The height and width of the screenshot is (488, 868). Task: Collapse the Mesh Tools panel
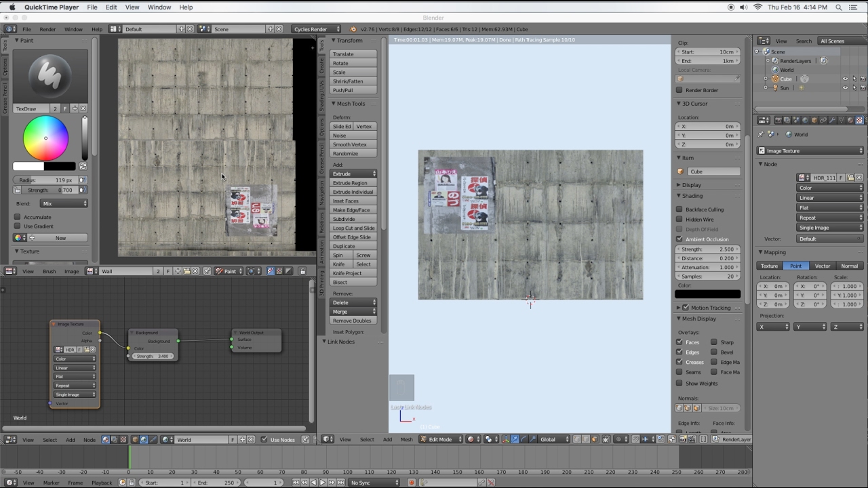333,104
